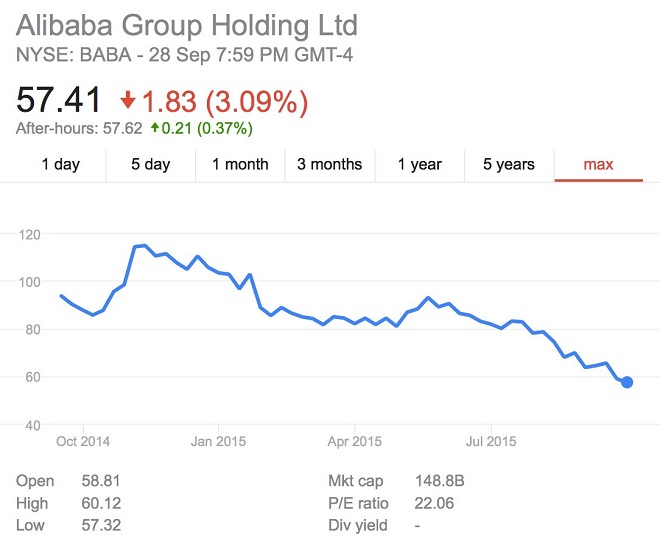This screenshot has width=660, height=547.
Task: Click the blue endpoint dot on chart
Action: pos(627,382)
